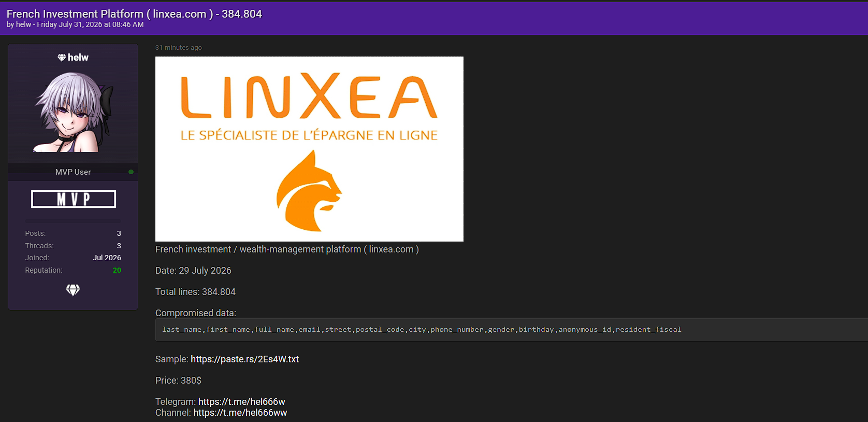The image size is (868, 422).
Task: Click the MVP rank badge
Action: [x=74, y=199]
